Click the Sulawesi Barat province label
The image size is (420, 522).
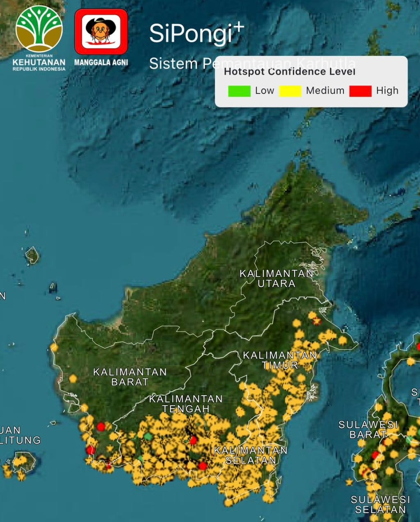pos(368,429)
